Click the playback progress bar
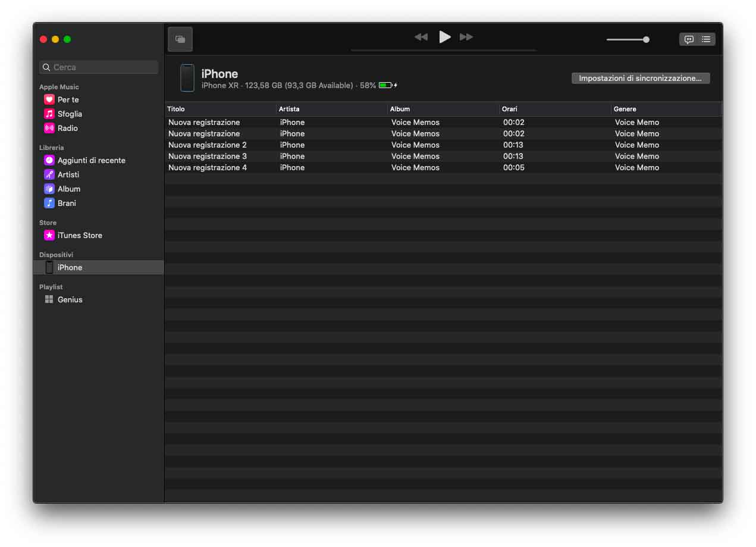Image resolution: width=756 pixels, height=547 pixels. (444, 51)
